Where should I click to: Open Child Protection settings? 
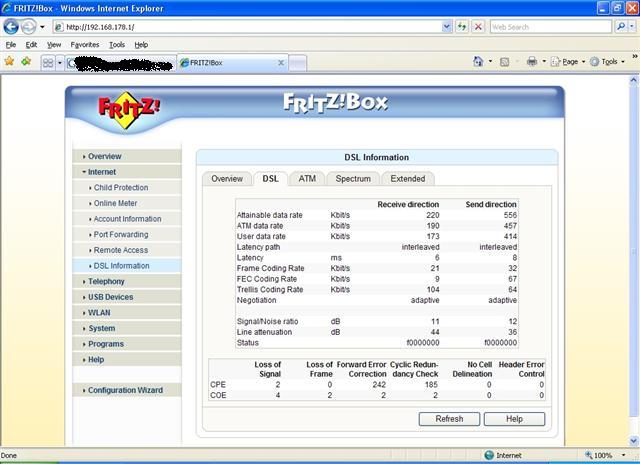(127, 188)
